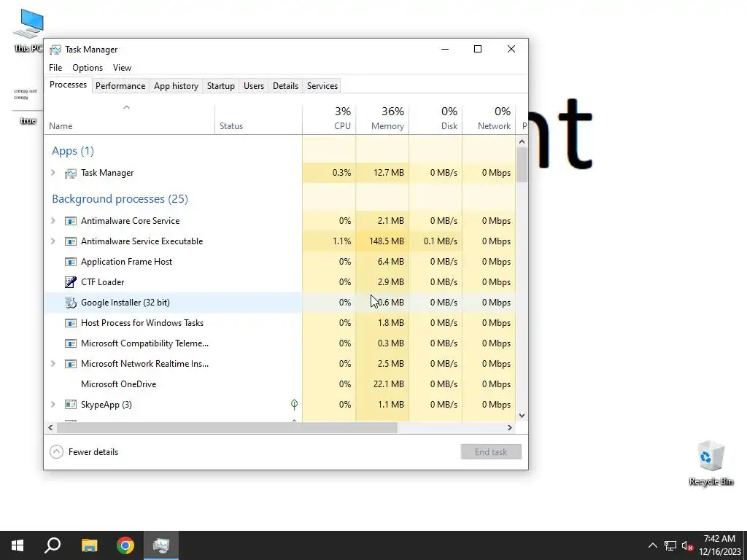Screen dimensions: 747x560
Task: Click the vertical scrollbar down arrow
Action: [x=522, y=415]
